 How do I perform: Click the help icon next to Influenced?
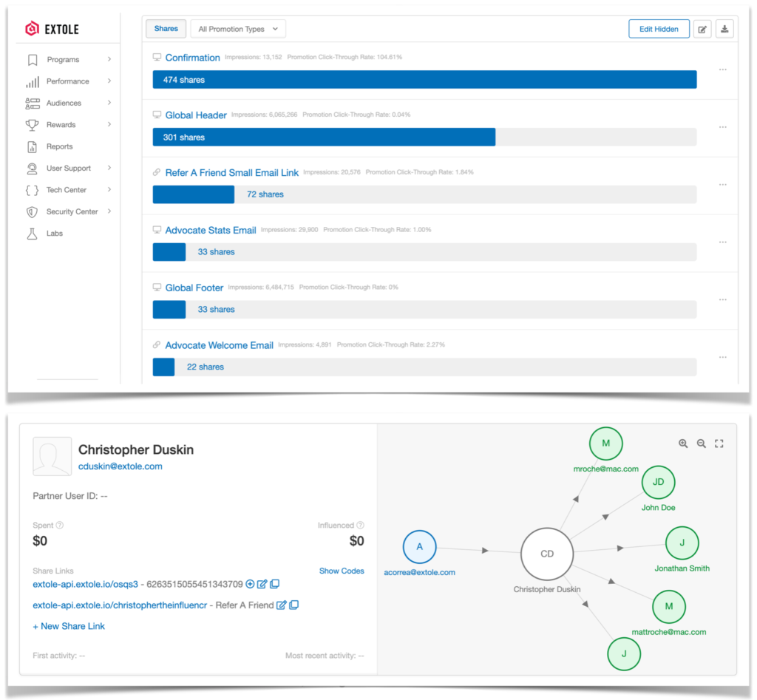coord(360,526)
